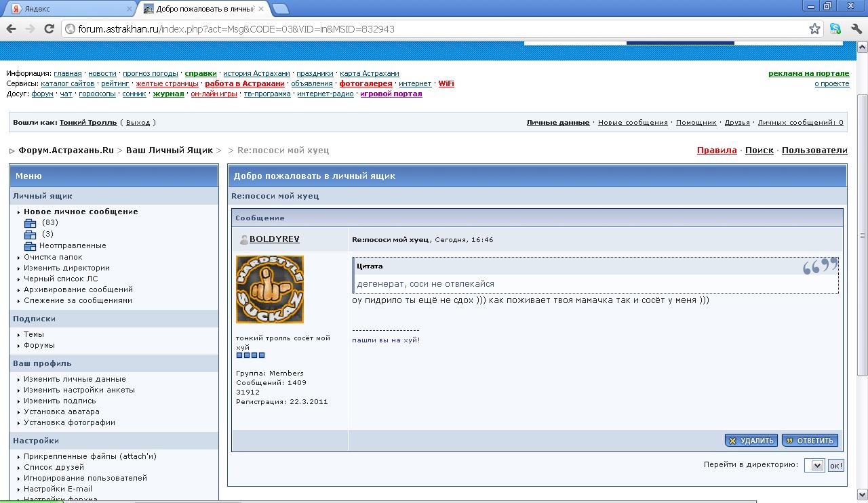Open the игровой портал link
This screenshot has height=503, width=868.
click(x=391, y=94)
